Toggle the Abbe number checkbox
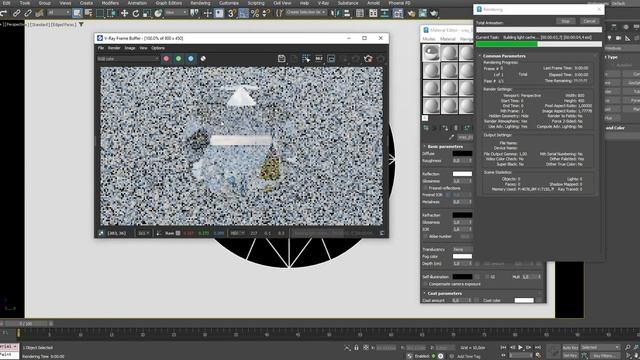Screen dimensions: 640x360 tap(425, 236)
